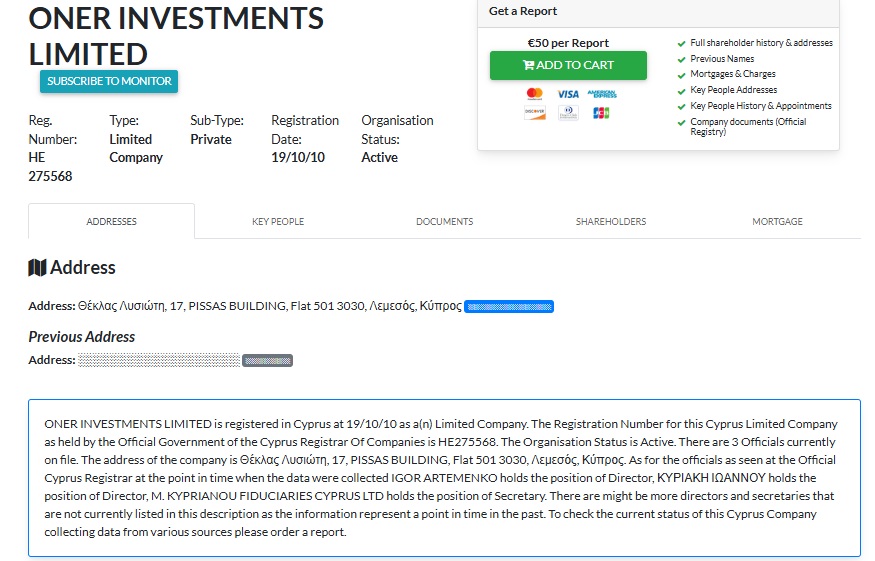The height and width of the screenshot is (561, 875).
Task: Click the Mortgages & Charges feature text
Action: [x=733, y=74]
